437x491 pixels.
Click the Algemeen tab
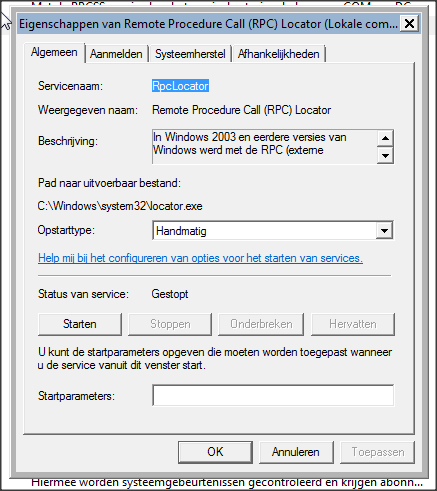pyautogui.click(x=54, y=53)
